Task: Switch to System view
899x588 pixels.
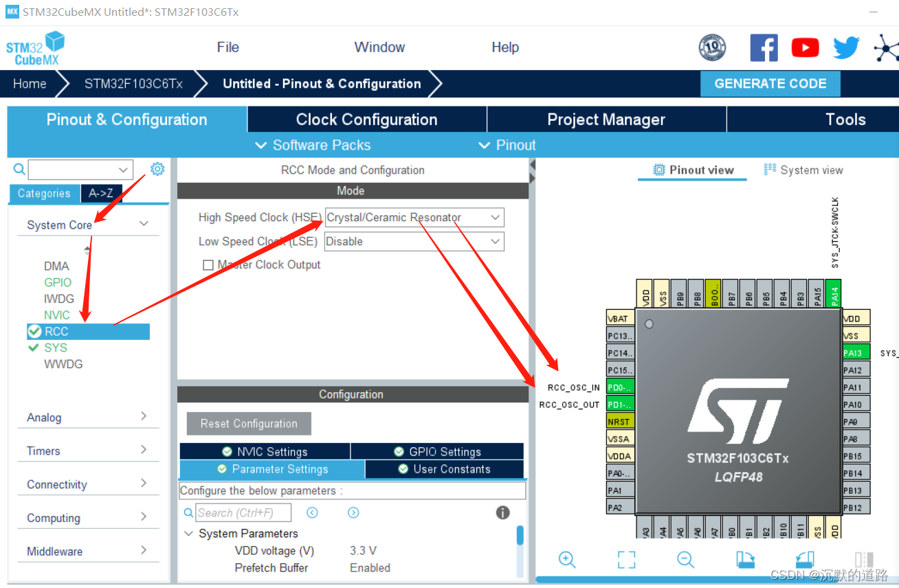Action: [803, 170]
